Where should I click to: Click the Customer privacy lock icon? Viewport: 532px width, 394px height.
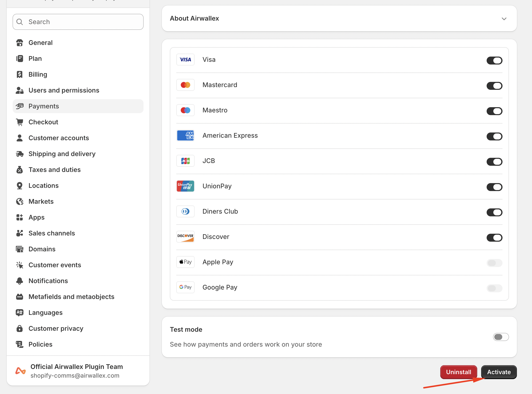click(20, 328)
